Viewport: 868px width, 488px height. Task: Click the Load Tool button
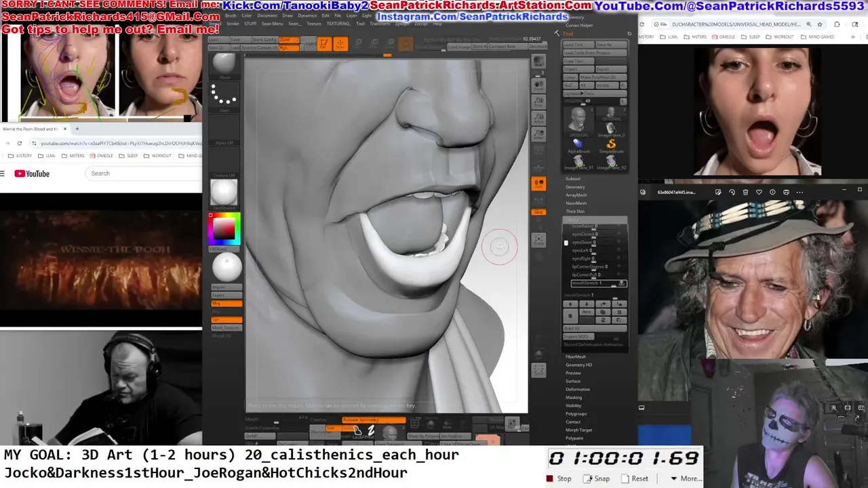(x=578, y=45)
